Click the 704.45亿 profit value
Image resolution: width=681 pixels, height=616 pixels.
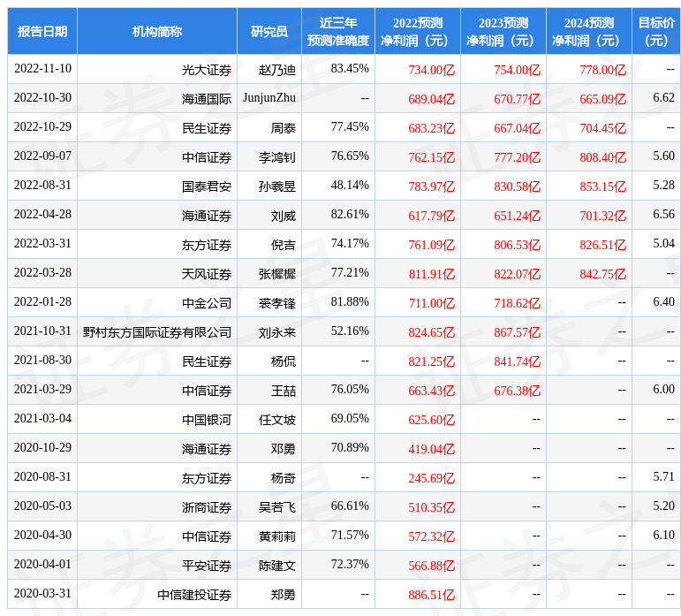click(x=602, y=128)
